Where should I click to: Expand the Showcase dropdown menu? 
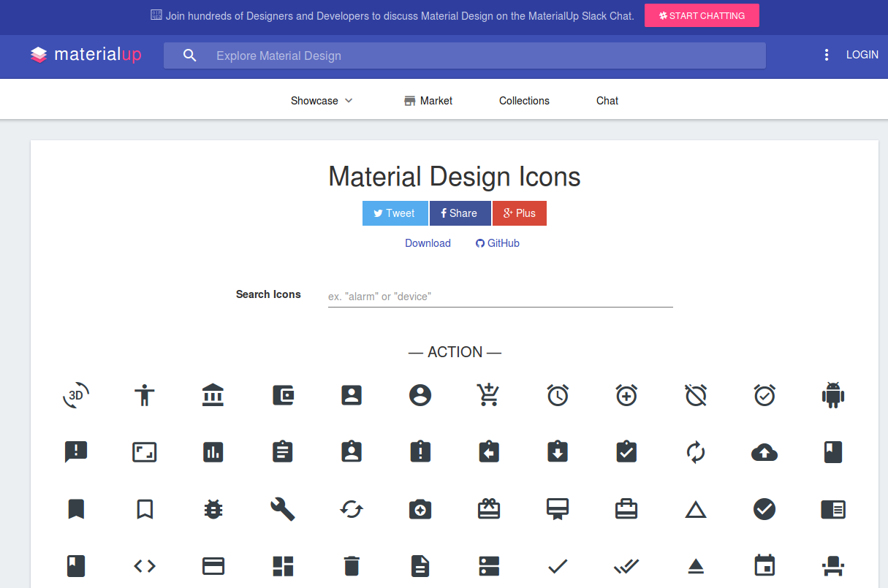(322, 101)
